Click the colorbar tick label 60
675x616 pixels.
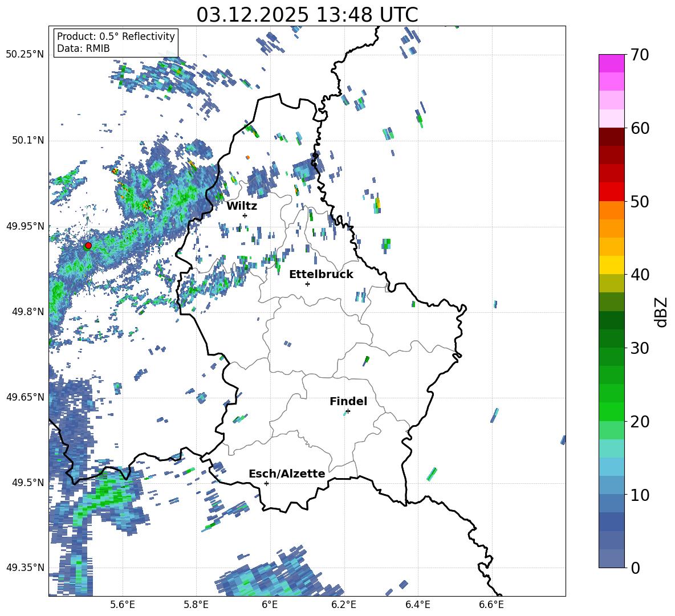click(x=639, y=128)
